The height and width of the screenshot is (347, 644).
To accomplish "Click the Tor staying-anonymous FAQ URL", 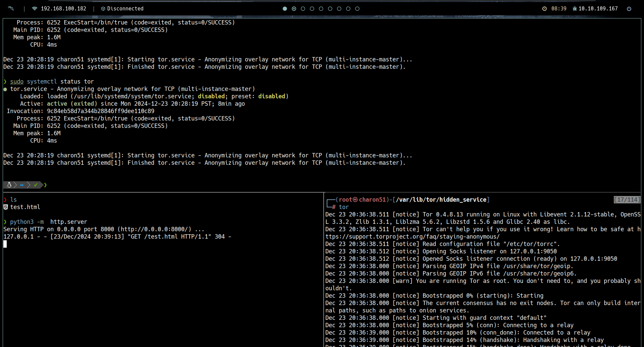I will tap(412, 237).
